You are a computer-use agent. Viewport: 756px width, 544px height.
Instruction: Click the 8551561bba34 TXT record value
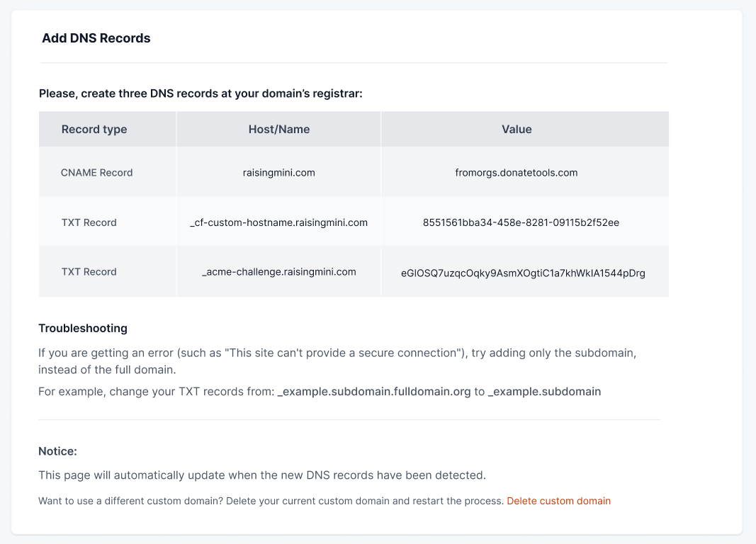coord(521,222)
